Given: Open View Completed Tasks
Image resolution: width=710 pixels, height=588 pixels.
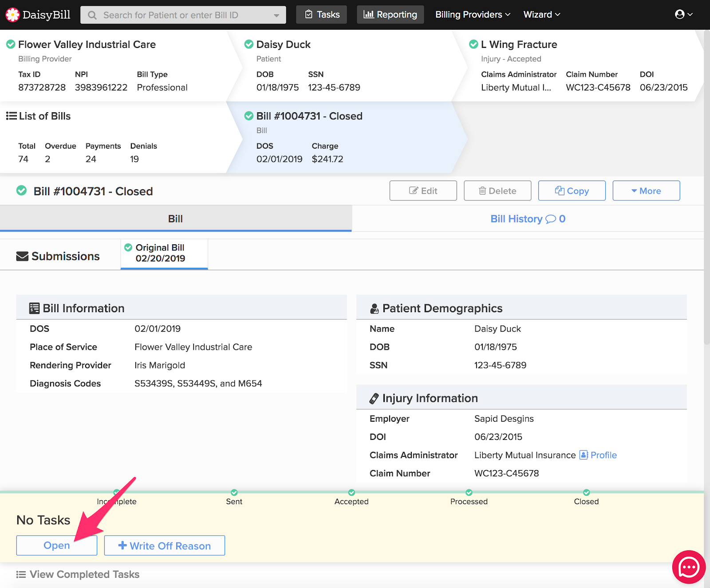Looking at the screenshot, I should coord(84,575).
